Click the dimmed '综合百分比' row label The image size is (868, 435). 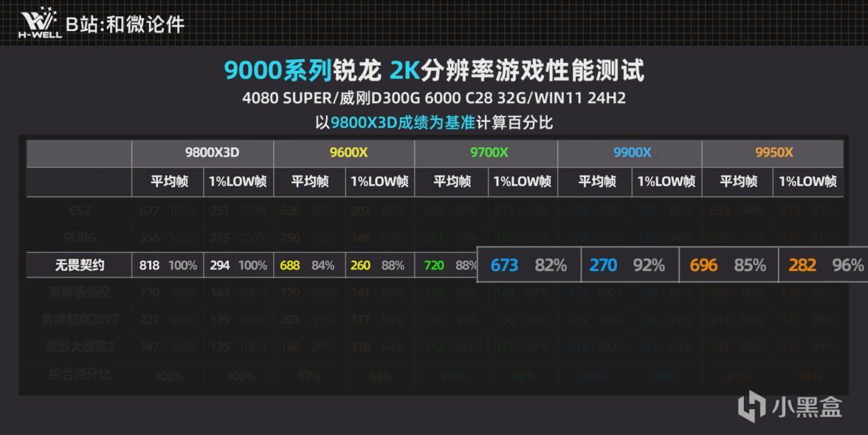click(x=80, y=374)
